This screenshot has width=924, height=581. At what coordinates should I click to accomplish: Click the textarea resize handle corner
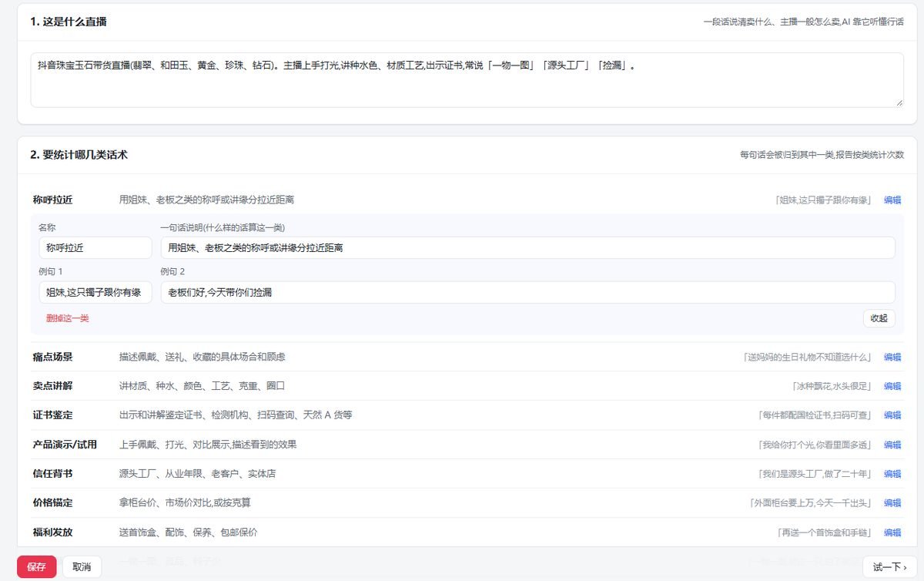coord(899,102)
